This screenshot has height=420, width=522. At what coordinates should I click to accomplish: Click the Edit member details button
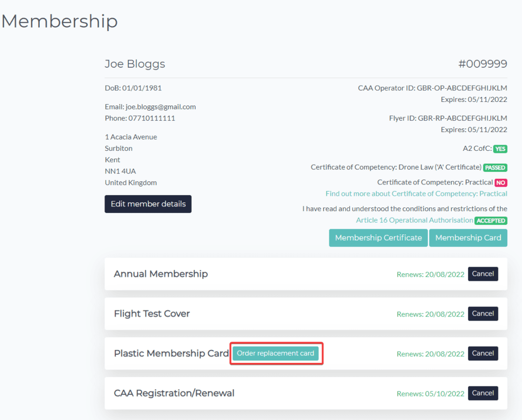pos(148,204)
